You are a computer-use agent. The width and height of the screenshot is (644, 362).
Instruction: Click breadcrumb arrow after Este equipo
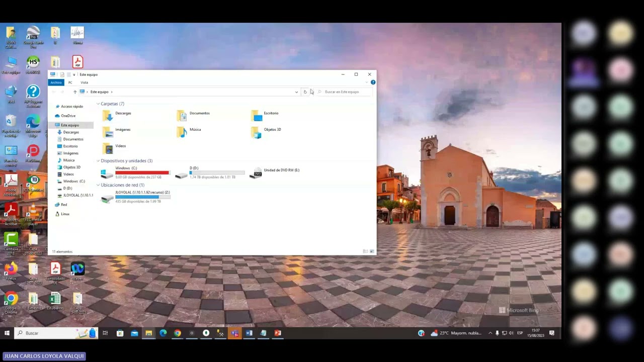[112, 92]
